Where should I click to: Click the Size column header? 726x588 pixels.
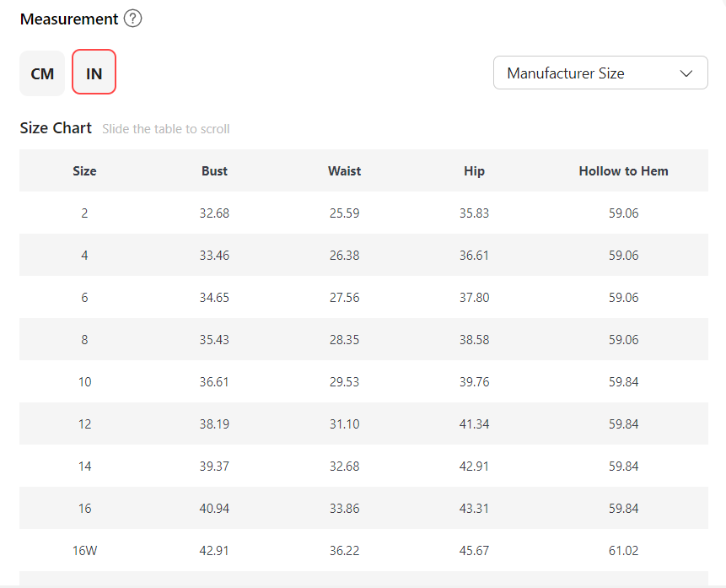tap(84, 170)
